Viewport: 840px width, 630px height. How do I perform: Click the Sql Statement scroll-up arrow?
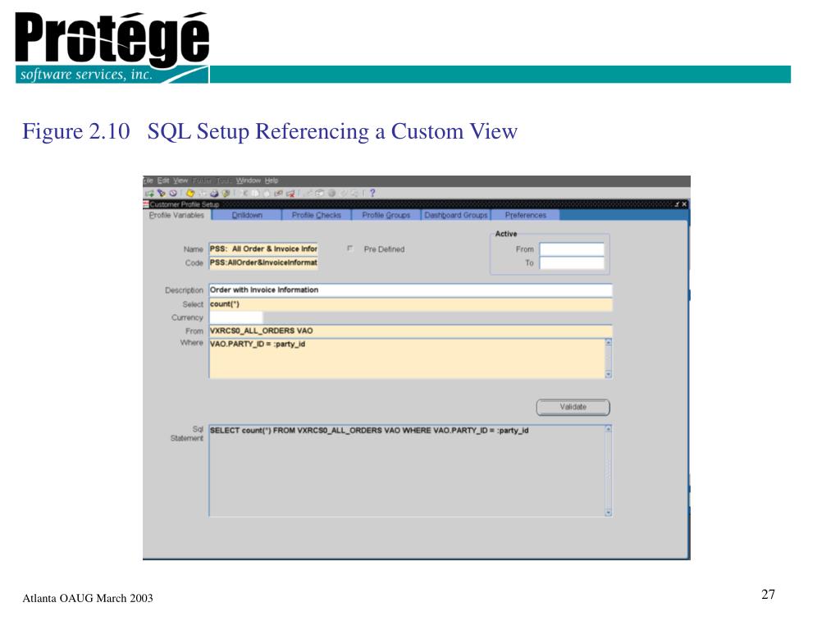point(608,429)
